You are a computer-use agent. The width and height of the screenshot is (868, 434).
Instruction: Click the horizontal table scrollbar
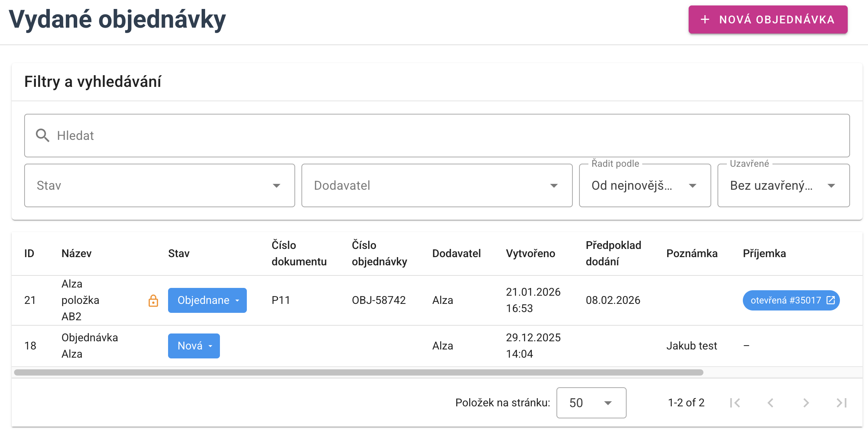point(359,372)
